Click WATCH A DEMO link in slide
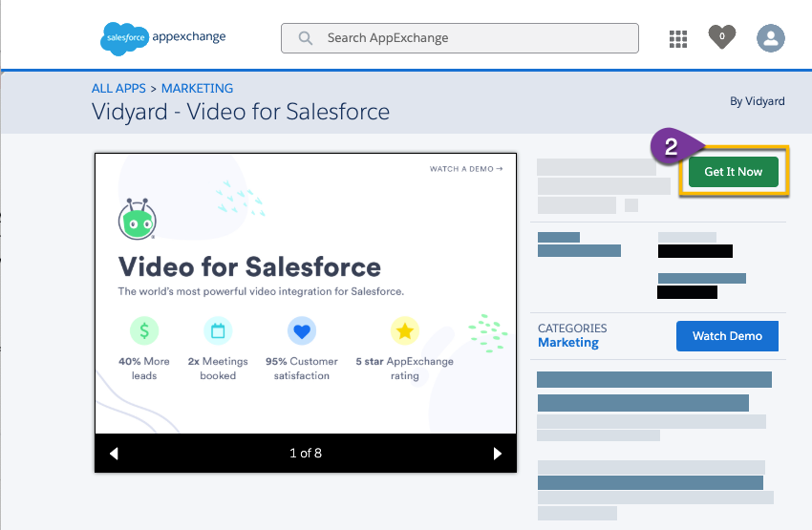812x530 pixels. [465, 169]
